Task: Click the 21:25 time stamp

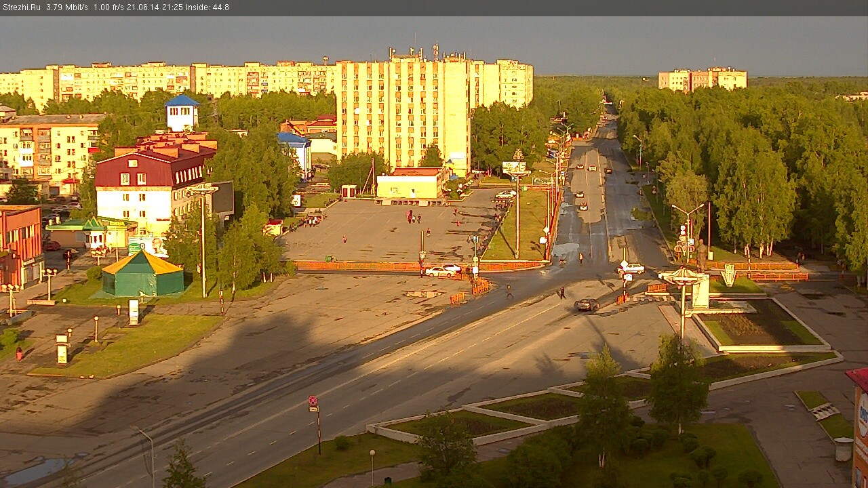Action: (171, 7)
